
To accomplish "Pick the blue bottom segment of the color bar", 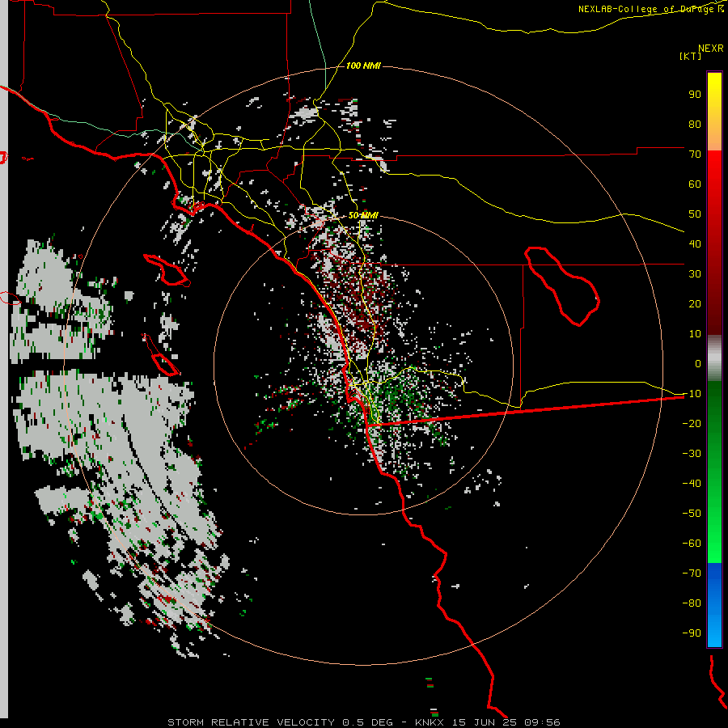I will click(x=714, y=605).
